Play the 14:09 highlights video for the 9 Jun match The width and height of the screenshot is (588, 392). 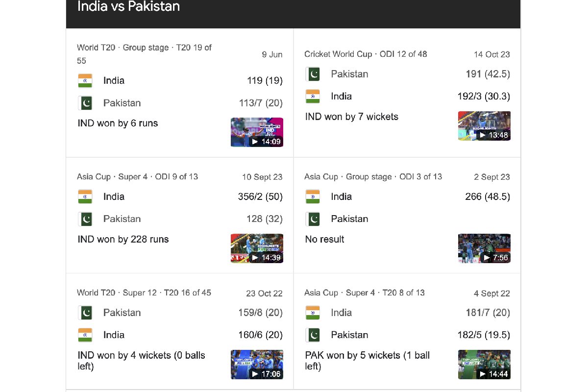click(257, 132)
